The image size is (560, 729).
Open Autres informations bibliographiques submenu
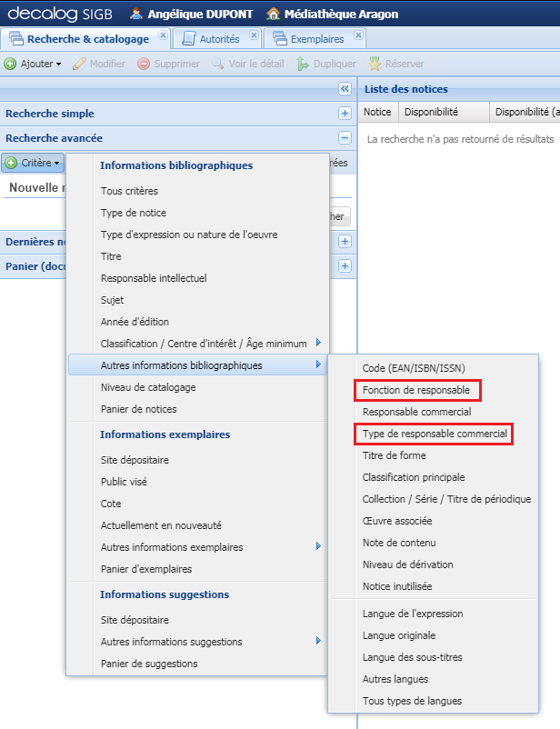click(x=197, y=365)
